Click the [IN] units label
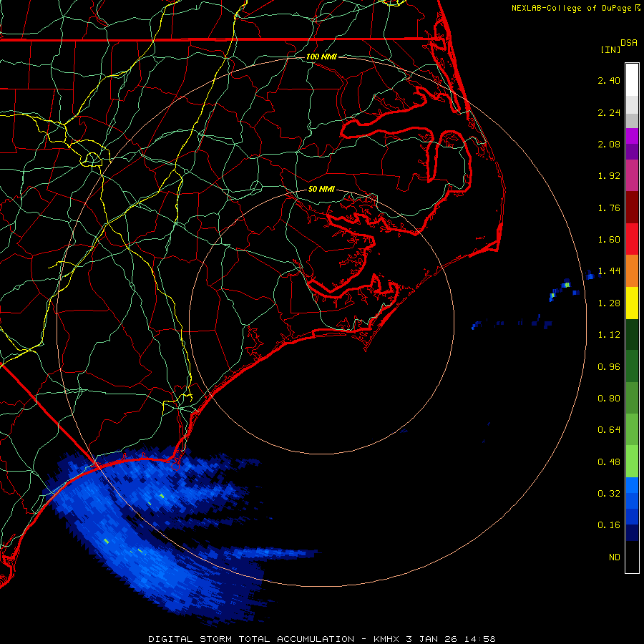644x644 pixels. [610, 49]
